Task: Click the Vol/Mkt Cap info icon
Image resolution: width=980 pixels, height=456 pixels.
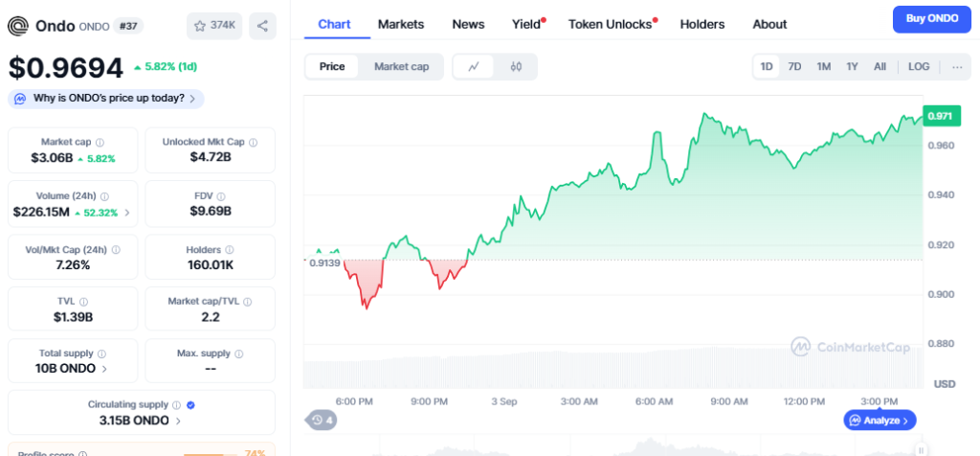Action: 116,250
